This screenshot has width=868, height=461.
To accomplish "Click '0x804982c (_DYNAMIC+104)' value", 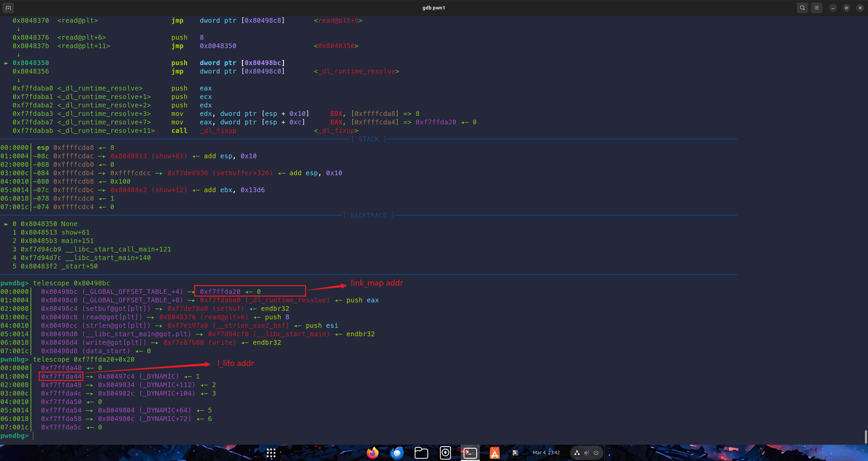I will click(x=147, y=394).
